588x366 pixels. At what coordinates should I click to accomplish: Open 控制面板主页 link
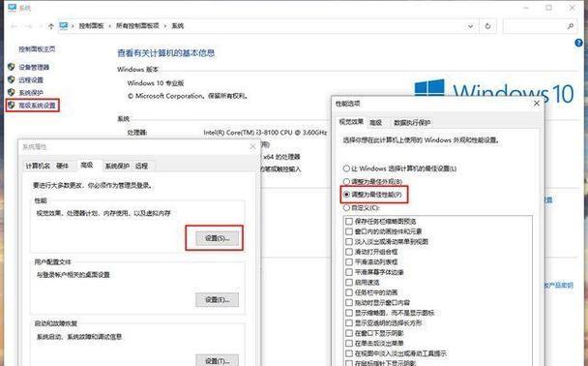[x=37, y=48]
